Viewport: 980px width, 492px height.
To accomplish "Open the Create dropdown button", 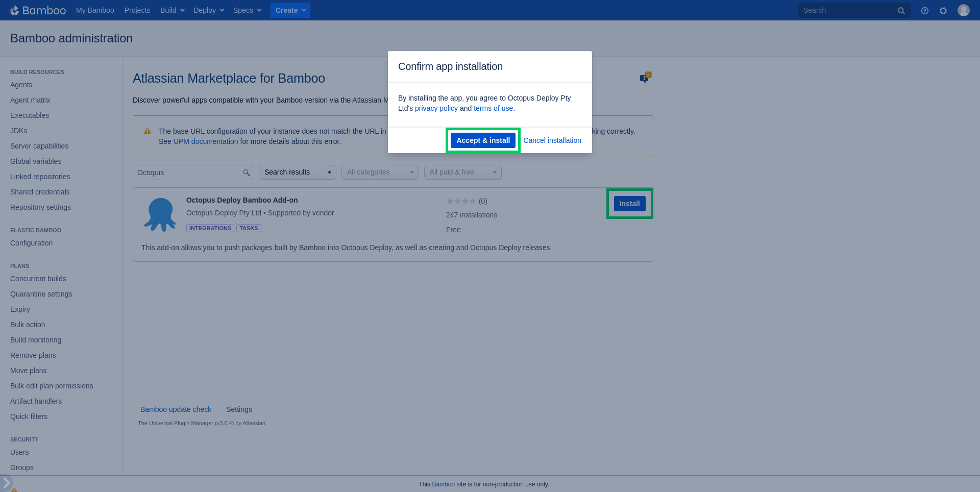I will tap(290, 10).
